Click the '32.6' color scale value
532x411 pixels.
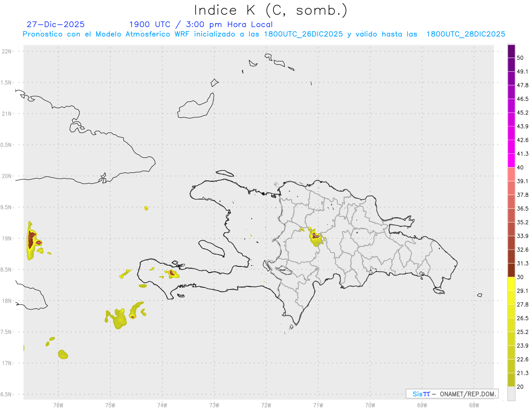click(x=523, y=250)
